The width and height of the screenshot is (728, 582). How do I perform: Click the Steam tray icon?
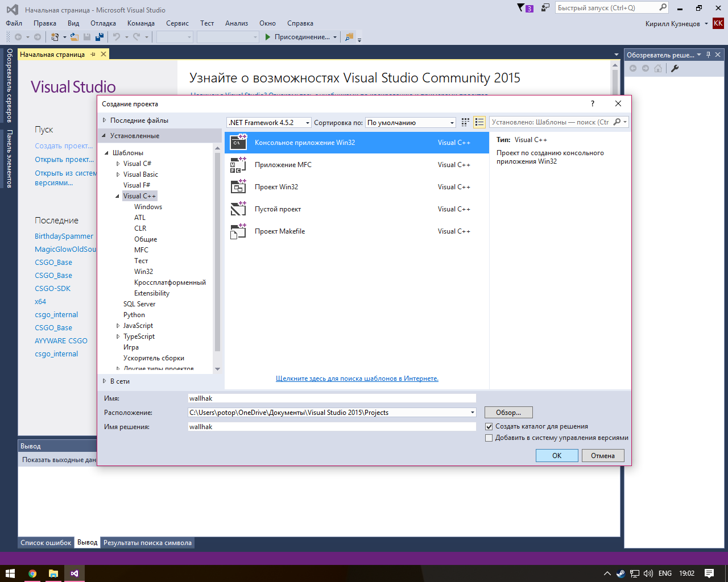tap(621, 573)
